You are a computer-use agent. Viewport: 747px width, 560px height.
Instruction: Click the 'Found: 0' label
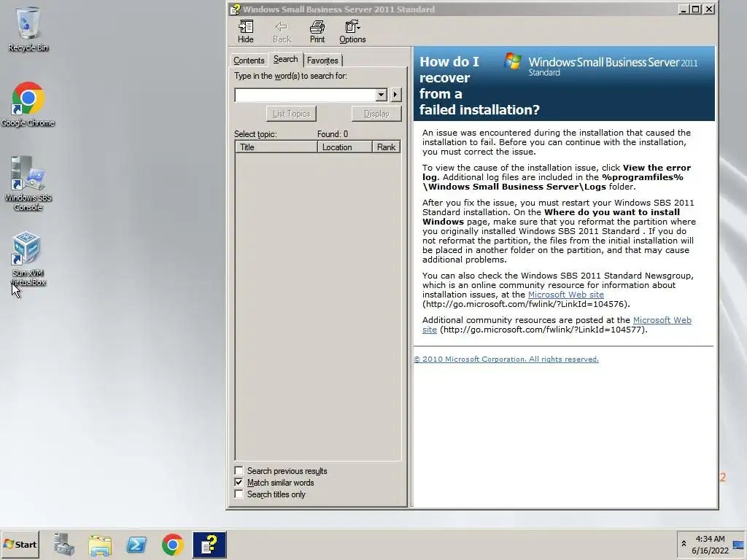click(333, 134)
